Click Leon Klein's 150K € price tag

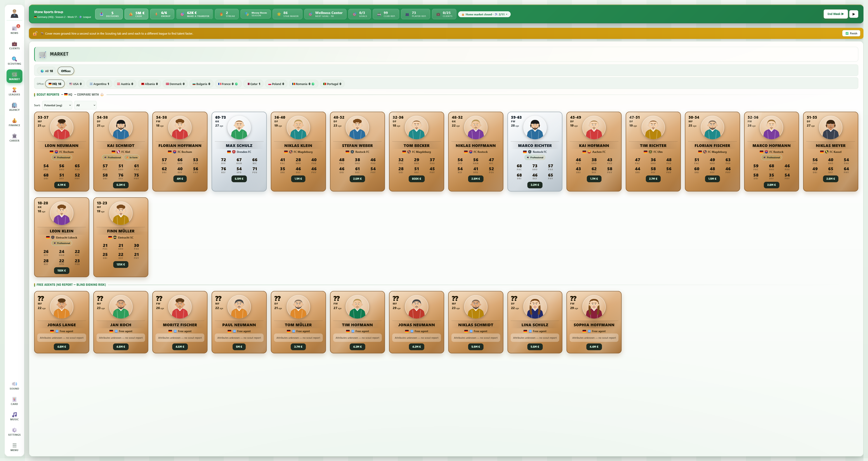pyautogui.click(x=62, y=271)
